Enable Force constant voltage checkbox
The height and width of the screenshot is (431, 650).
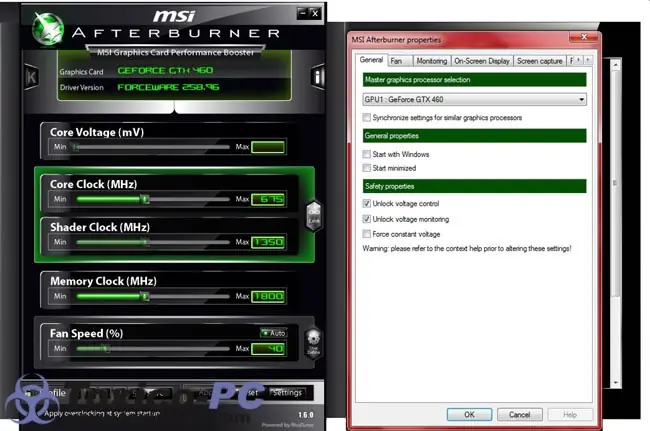[366, 234]
